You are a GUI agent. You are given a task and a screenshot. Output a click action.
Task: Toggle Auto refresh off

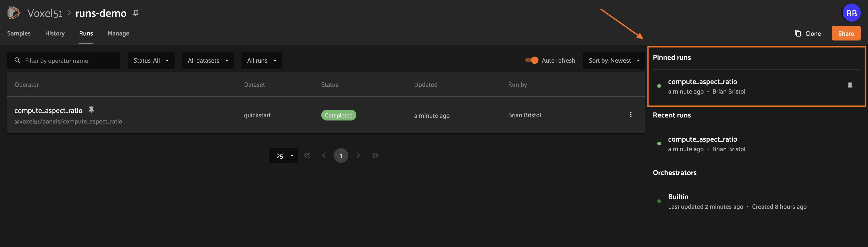coord(531,60)
